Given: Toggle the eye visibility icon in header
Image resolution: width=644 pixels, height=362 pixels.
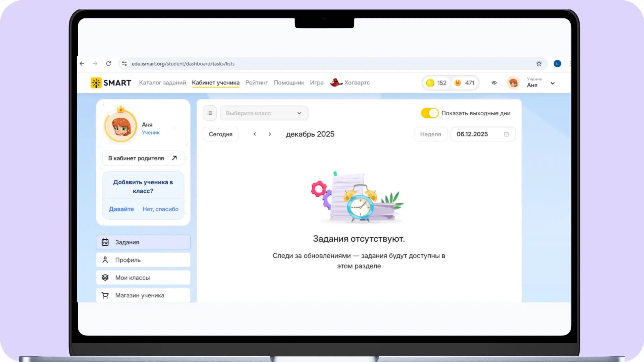Looking at the screenshot, I should click(494, 83).
